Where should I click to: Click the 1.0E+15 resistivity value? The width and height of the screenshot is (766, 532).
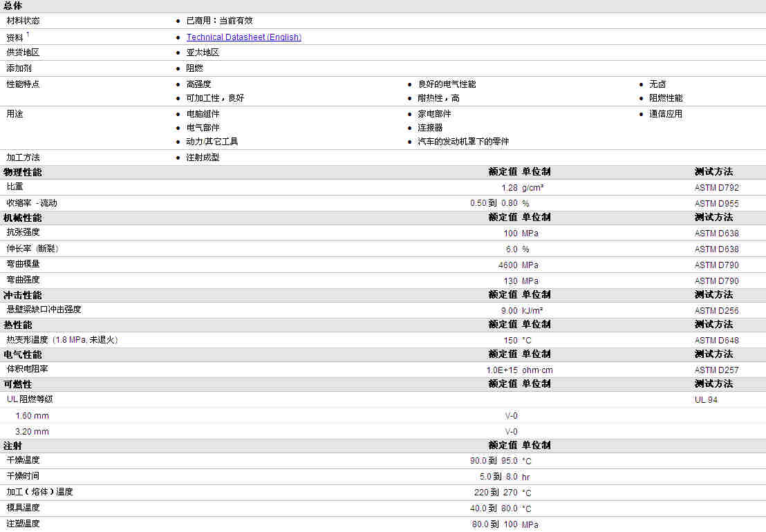(x=502, y=370)
